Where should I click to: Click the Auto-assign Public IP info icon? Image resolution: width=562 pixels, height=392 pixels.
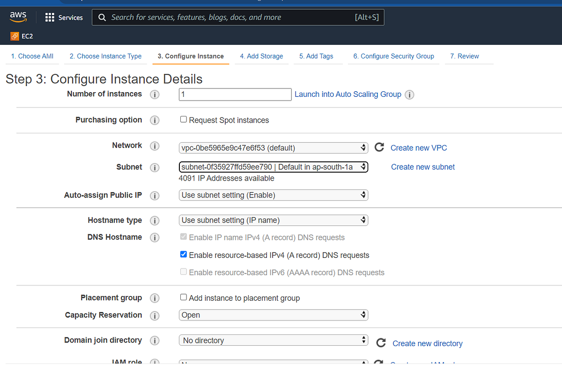155,196
